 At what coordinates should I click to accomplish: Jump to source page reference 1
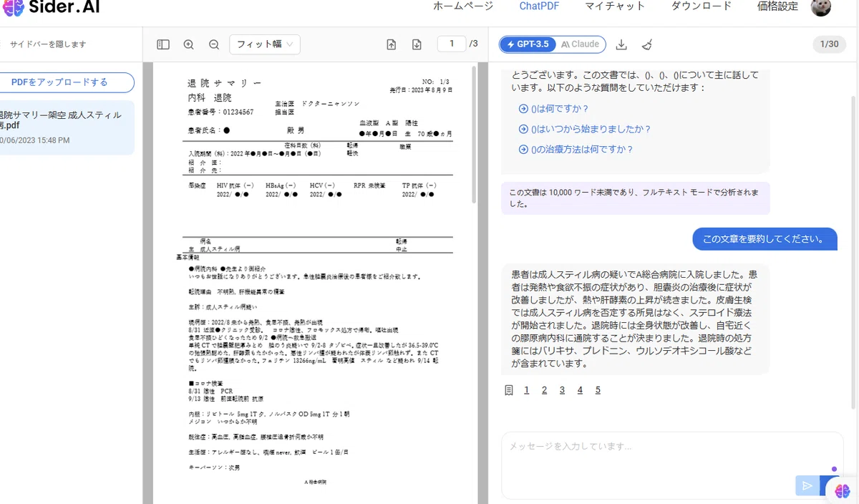[527, 390]
